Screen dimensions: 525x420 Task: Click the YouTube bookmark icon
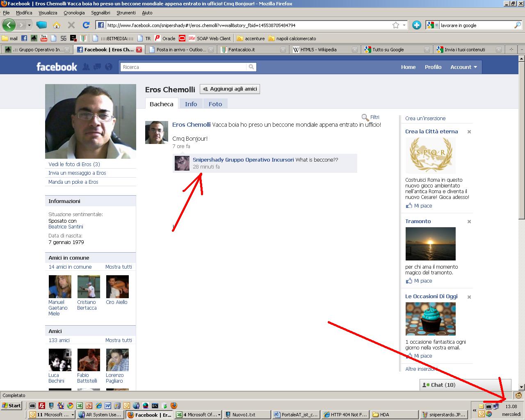pos(44,39)
